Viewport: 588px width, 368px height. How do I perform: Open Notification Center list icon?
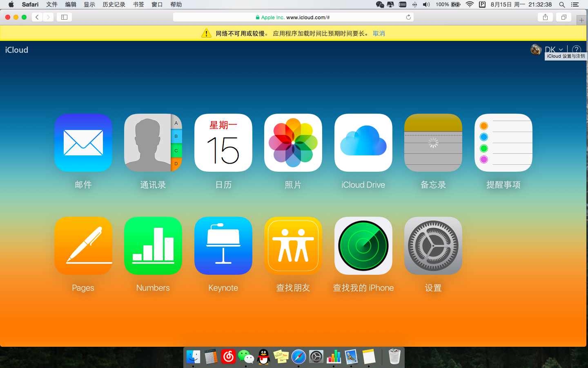click(575, 4)
